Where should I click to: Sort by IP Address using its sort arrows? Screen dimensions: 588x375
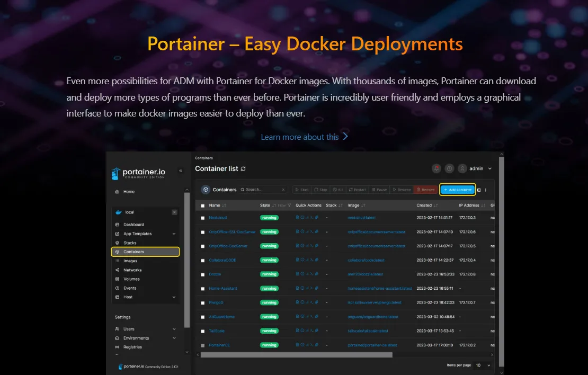[x=483, y=206]
